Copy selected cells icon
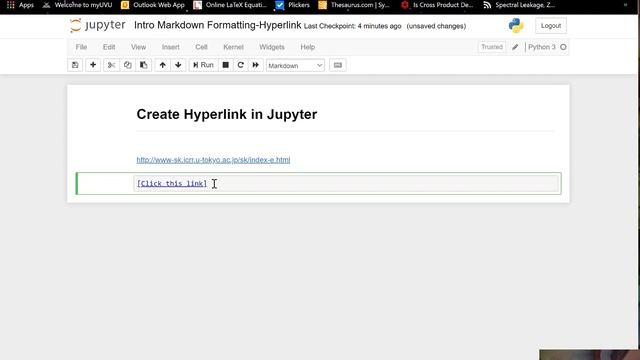640x360 pixels. (127, 65)
